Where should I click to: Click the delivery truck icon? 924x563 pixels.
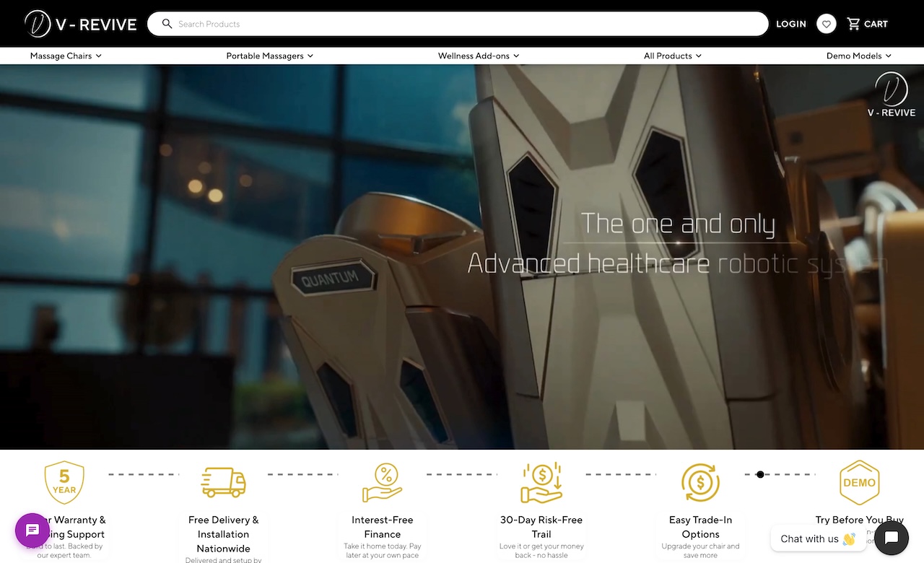pyautogui.click(x=224, y=482)
